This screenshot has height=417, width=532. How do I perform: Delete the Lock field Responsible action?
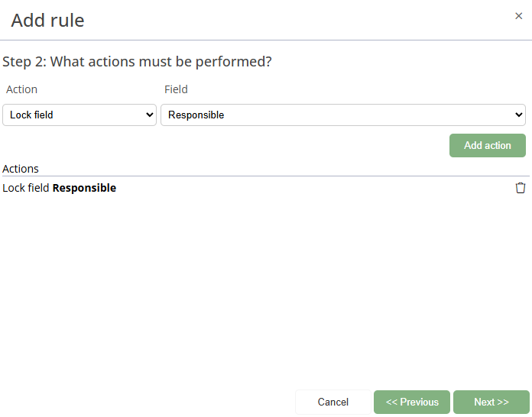[x=521, y=188]
